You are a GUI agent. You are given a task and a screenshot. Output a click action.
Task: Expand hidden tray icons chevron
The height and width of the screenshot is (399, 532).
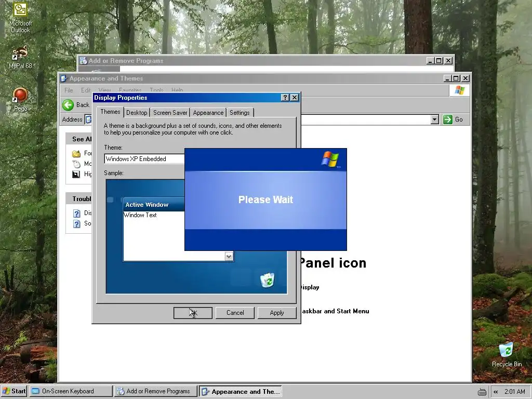(496, 392)
